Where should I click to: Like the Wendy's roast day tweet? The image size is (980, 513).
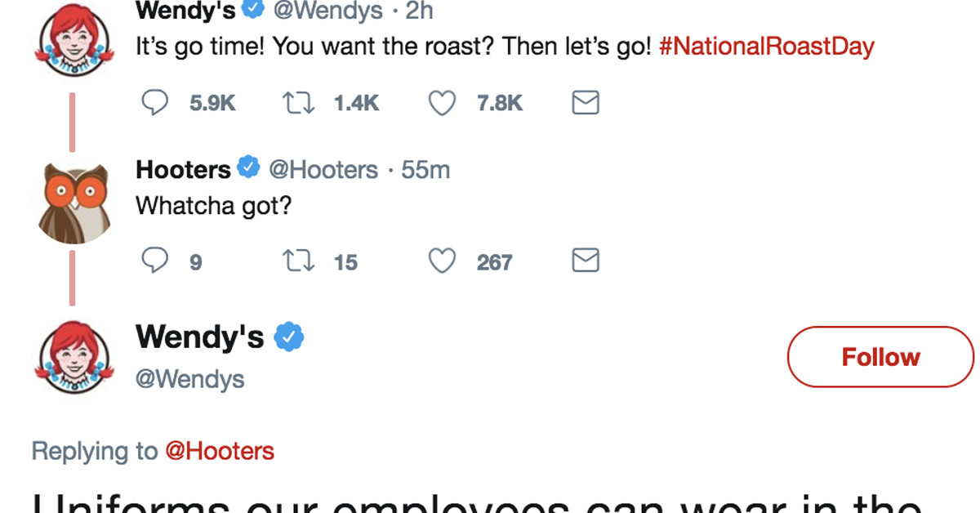[442, 103]
